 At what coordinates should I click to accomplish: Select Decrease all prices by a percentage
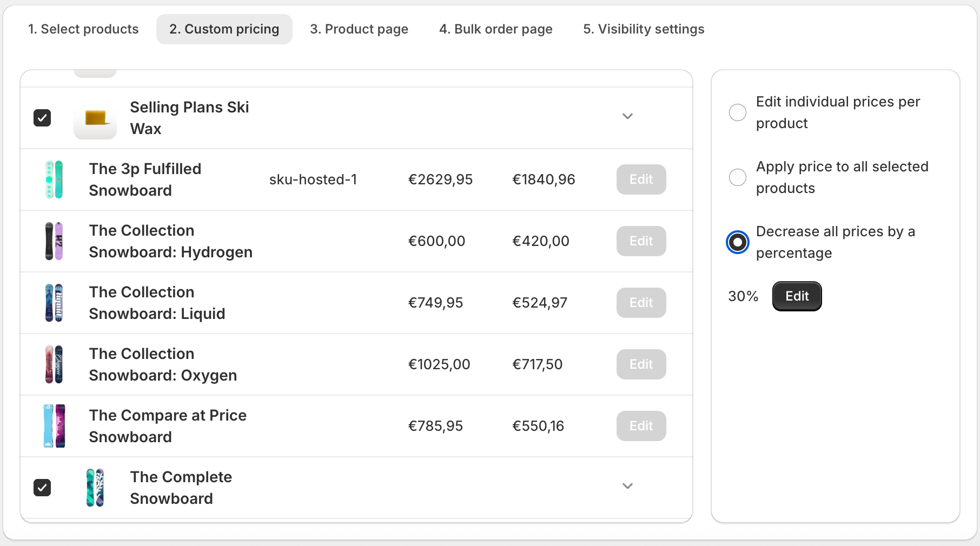tap(738, 242)
